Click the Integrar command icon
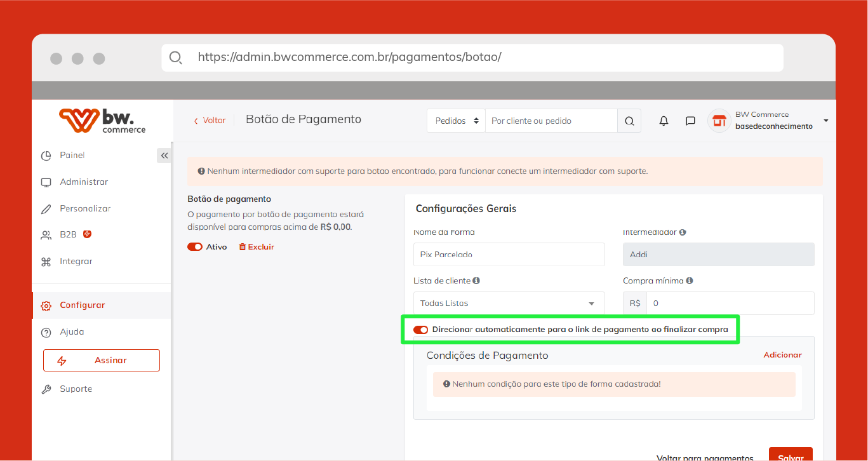Image resolution: width=868 pixels, height=461 pixels. tap(46, 262)
